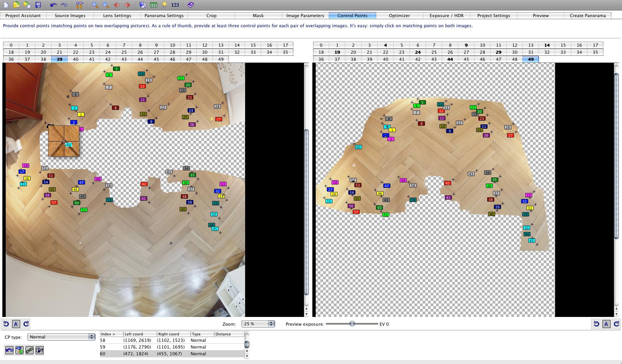Toggle the left pane auto-rotate 'A' button
Viewport: 622px width, 364px height.
click(16, 324)
